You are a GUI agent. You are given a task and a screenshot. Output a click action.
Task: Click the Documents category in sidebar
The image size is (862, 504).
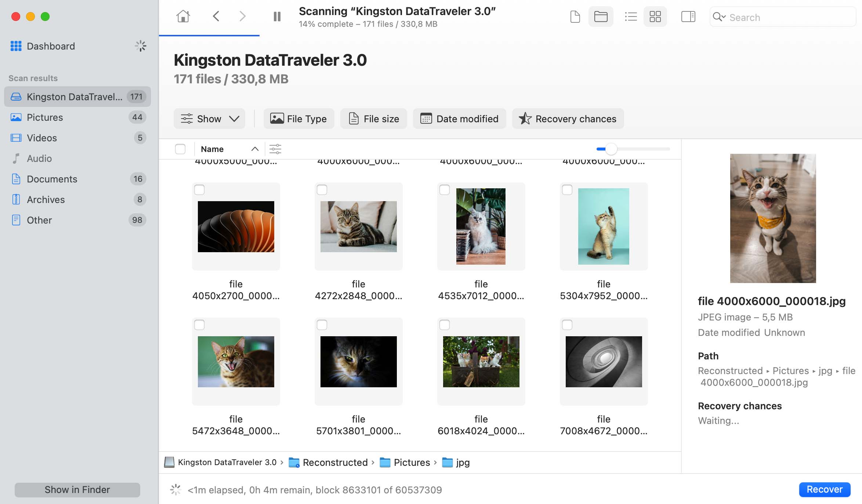pos(52,179)
